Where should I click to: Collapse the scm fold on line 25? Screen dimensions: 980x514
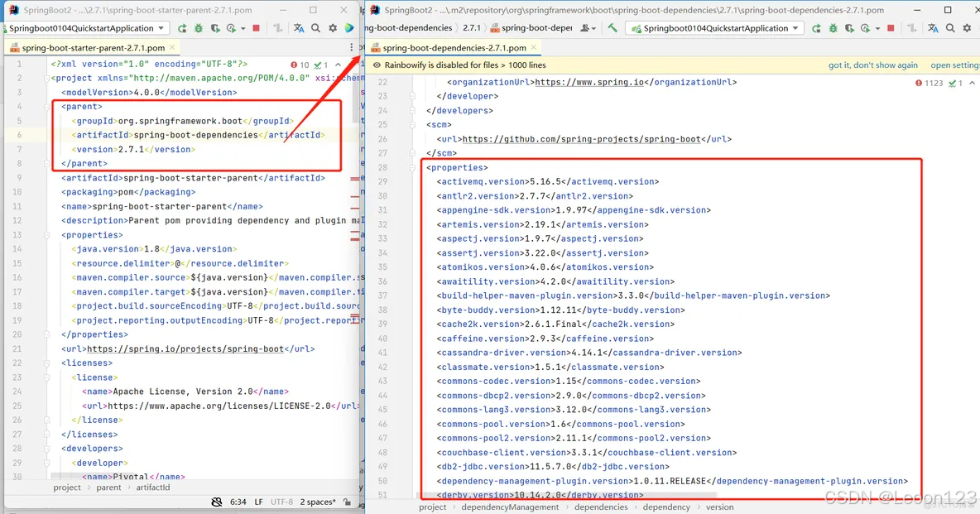coord(412,125)
